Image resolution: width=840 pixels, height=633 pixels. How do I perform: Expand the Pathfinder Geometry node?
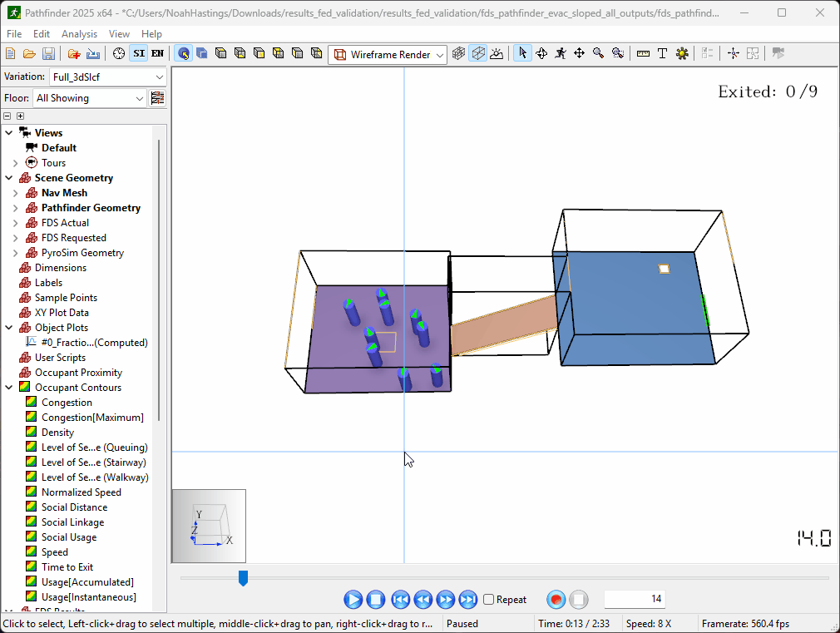pos(16,208)
